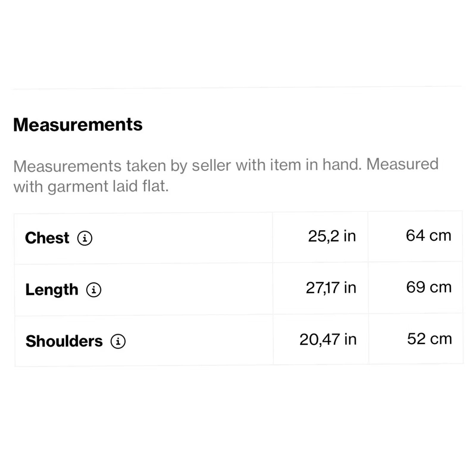Click the word 'Measured' in description
Viewport: 476px width, 476px height.
(403, 164)
